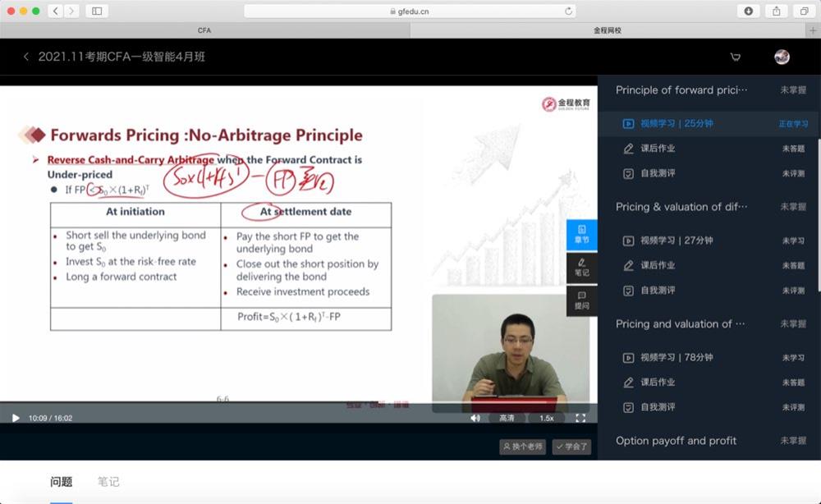Mute the video volume
The width and height of the screenshot is (821, 504).
coord(475,418)
